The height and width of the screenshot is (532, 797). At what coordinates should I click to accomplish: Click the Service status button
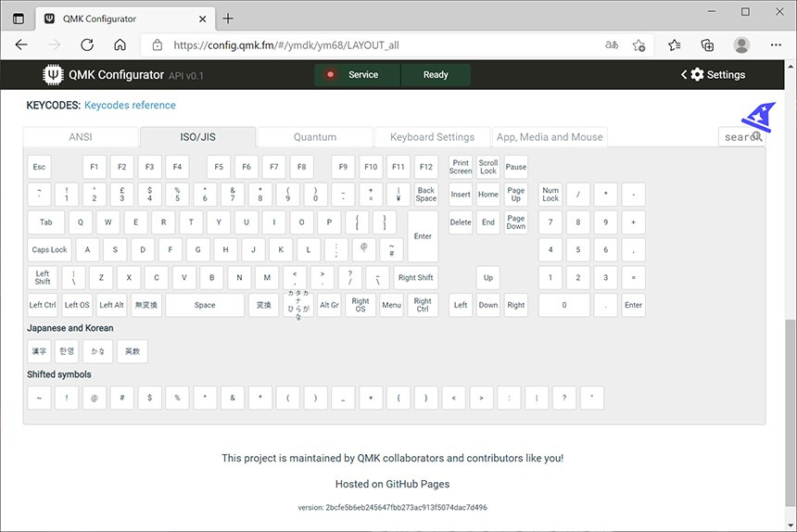tap(358, 75)
